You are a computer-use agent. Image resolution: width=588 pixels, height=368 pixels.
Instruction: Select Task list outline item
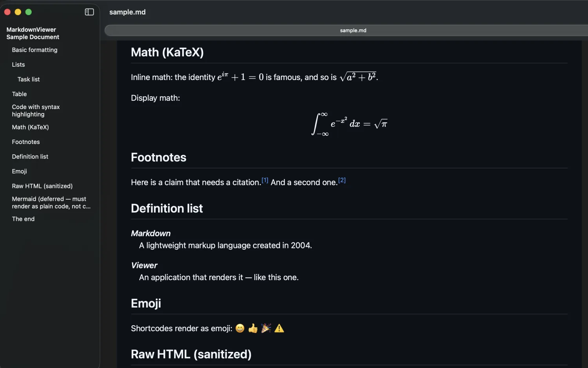(x=29, y=79)
